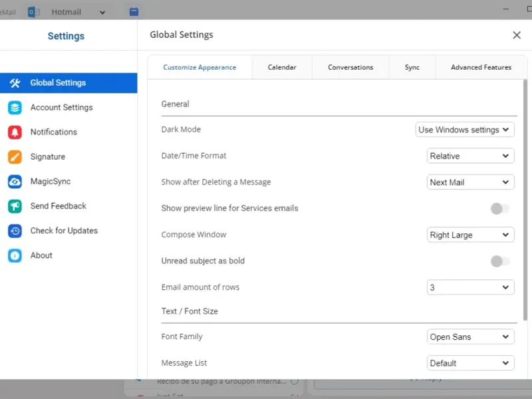
Task: Open MagicSync using the cloud icon
Action: tap(15, 182)
